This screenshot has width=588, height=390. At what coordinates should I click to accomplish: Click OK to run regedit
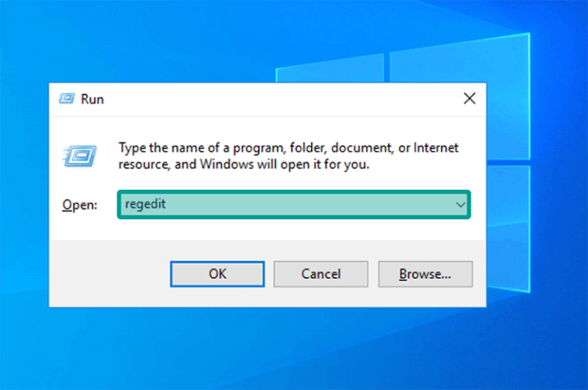point(217,274)
